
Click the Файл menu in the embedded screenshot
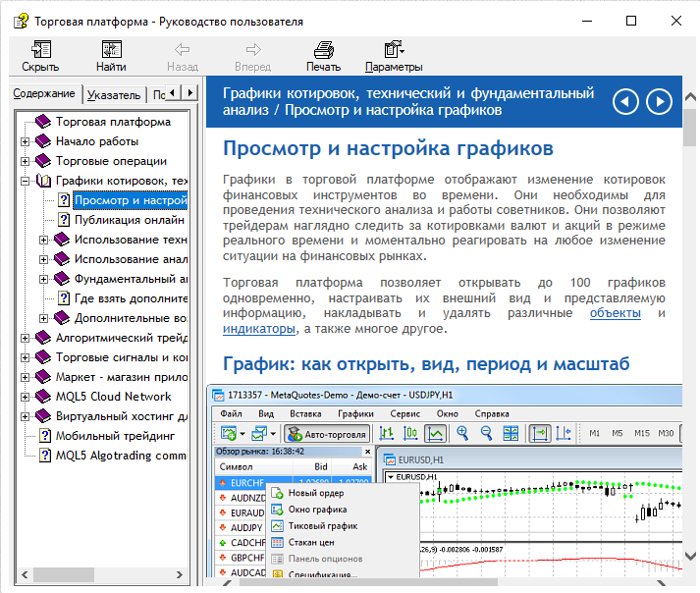click(232, 414)
